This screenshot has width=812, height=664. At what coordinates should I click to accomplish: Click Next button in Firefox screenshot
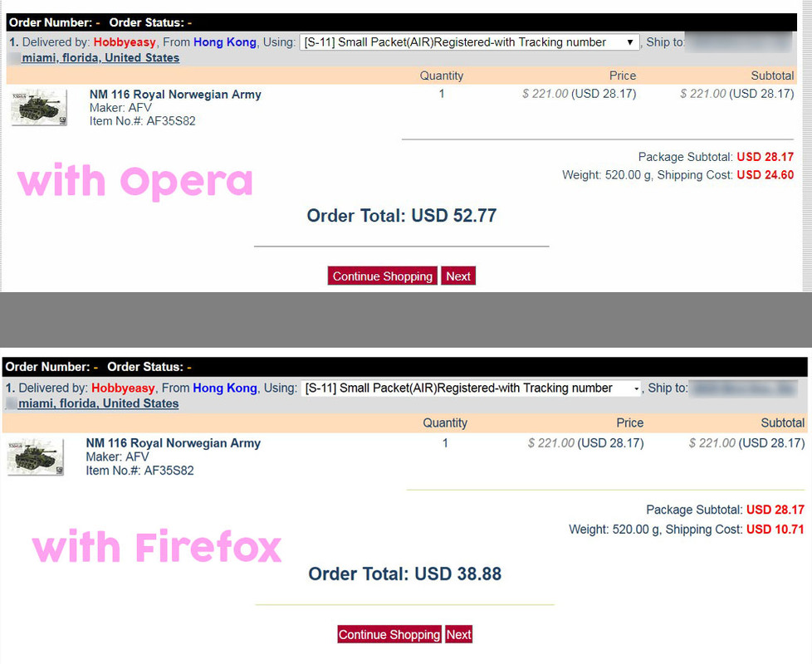click(459, 634)
